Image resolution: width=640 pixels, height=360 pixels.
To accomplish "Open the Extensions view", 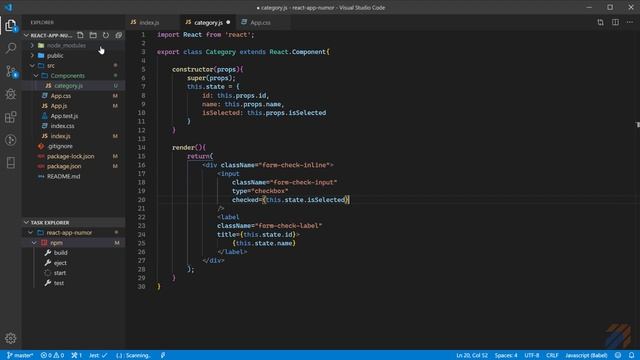I will 11,117.
